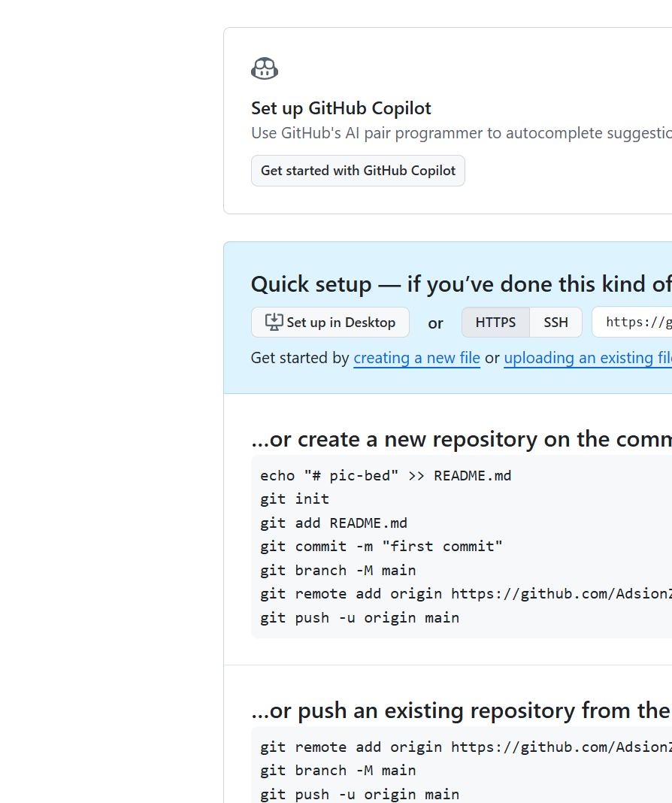Image resolution: width=672 pixels, height=803 pixels.
Task: Click the Set up GitHub Copilot heading
Action: coord(341,108)
